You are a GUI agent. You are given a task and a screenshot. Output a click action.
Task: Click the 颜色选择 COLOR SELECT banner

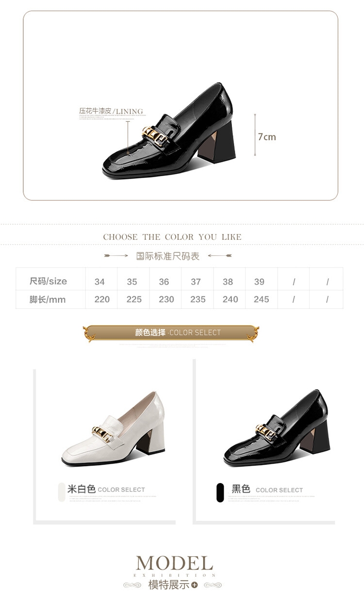coord(171,333)
